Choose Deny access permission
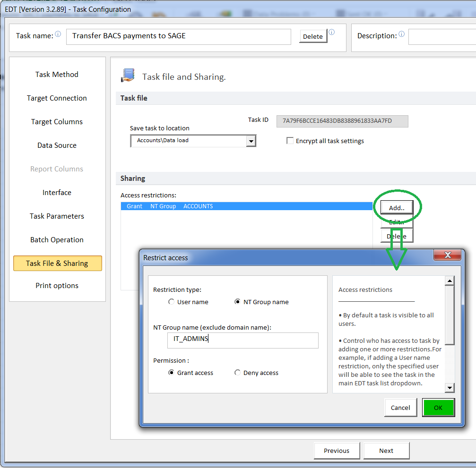476x468 pixels. point(238,373)
